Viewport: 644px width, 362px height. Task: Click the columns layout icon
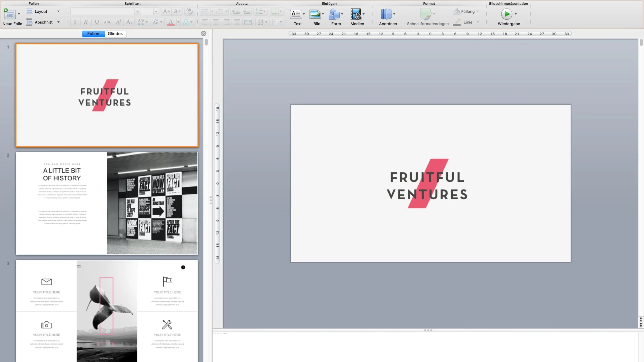click(275, 11)
